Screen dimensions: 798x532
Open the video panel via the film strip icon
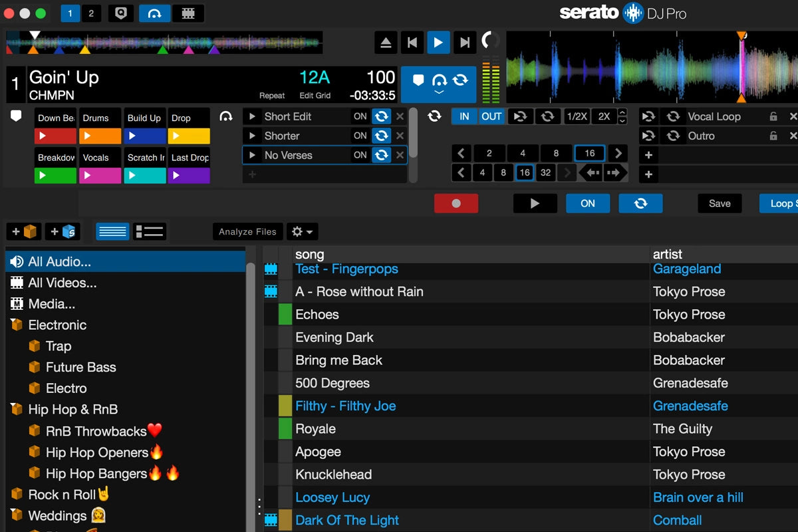(x=188, y=13)
